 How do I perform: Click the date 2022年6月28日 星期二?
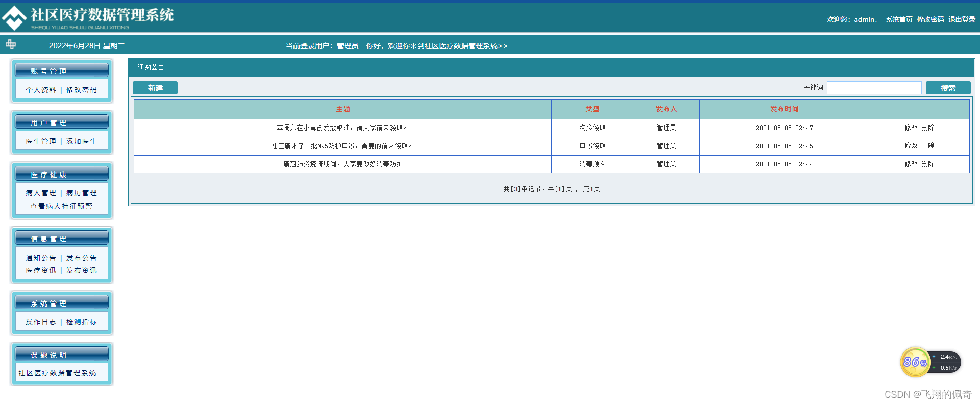[87, 46]
